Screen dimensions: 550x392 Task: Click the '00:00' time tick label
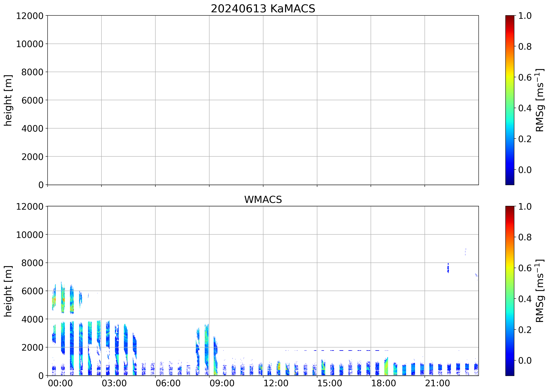click(x=60, y=383)
